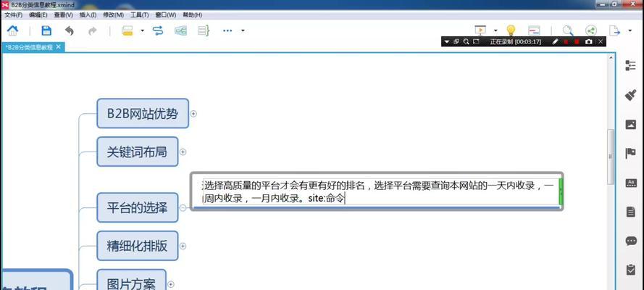The width and height of the screenshot is (644, 290).
Task: Select the 精细化排版 topic node
Action: coord(137,246)
